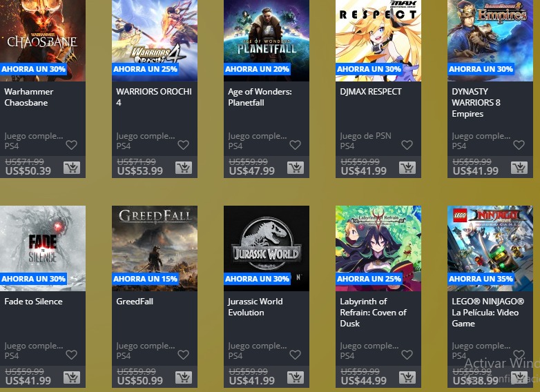Toggle wishlist heart for GreedFall

tap(183, 355)
